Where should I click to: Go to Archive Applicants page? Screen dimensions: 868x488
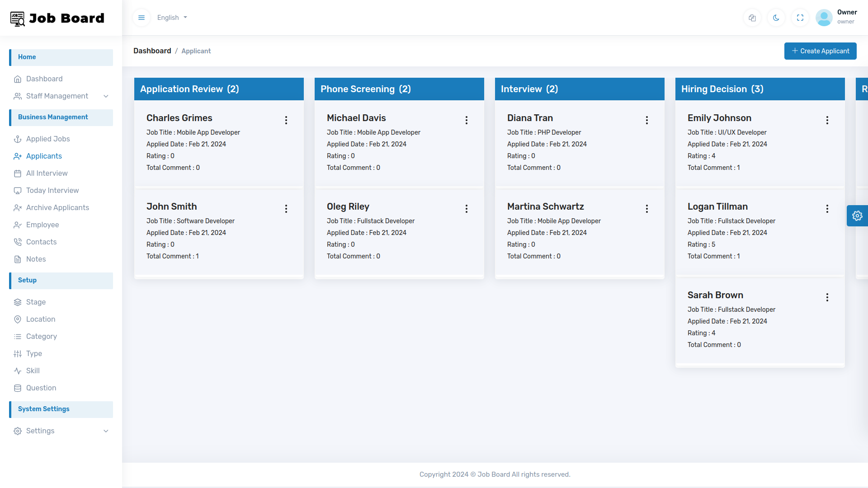coord(57,207)
